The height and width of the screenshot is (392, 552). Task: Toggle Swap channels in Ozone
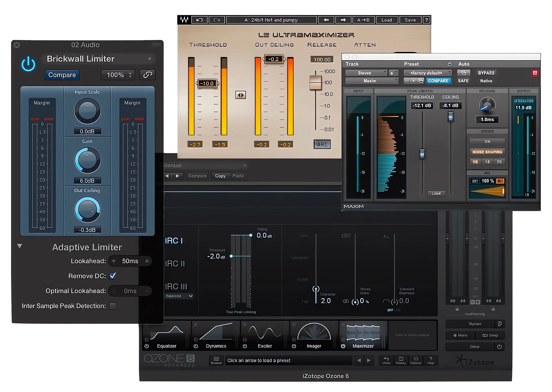490,335
